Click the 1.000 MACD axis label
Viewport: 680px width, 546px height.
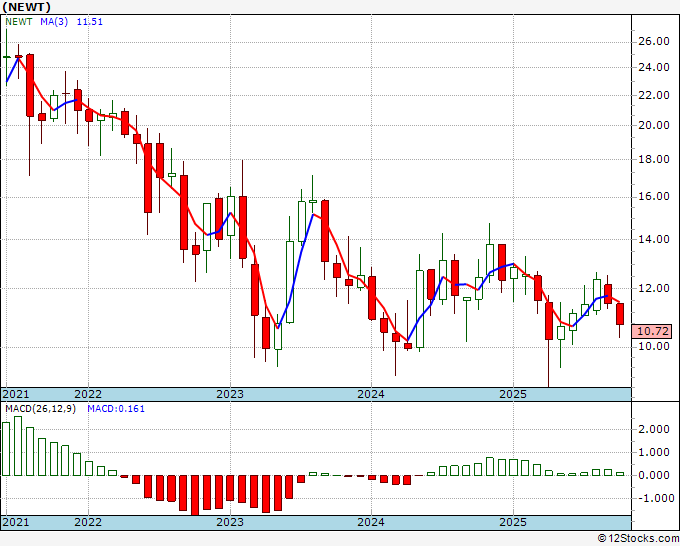coord(654,452)
